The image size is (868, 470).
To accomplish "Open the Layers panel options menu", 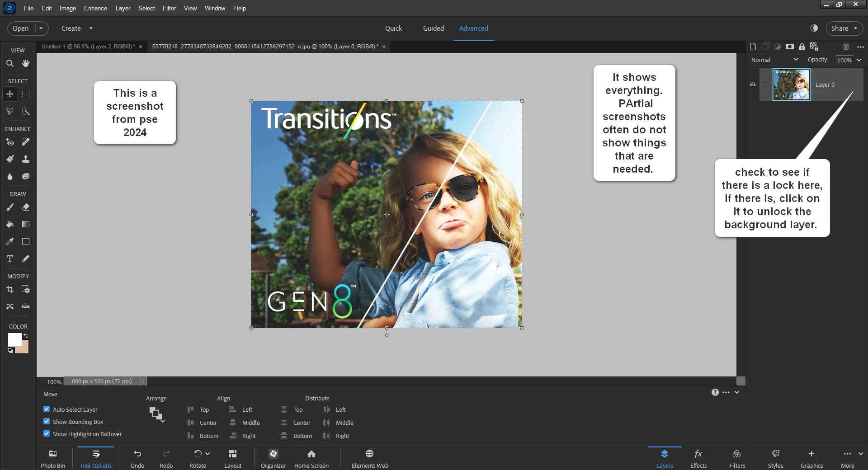I will pos(860,47).
